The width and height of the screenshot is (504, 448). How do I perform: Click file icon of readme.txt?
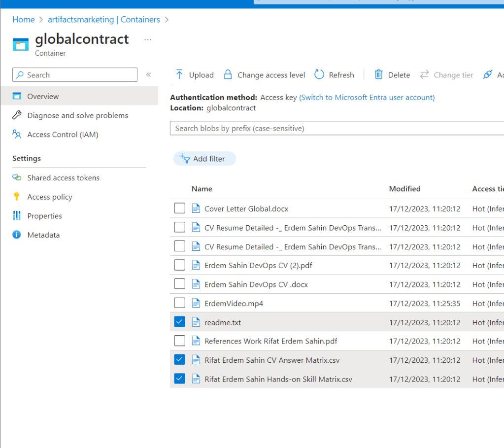[x=196, y=322]
